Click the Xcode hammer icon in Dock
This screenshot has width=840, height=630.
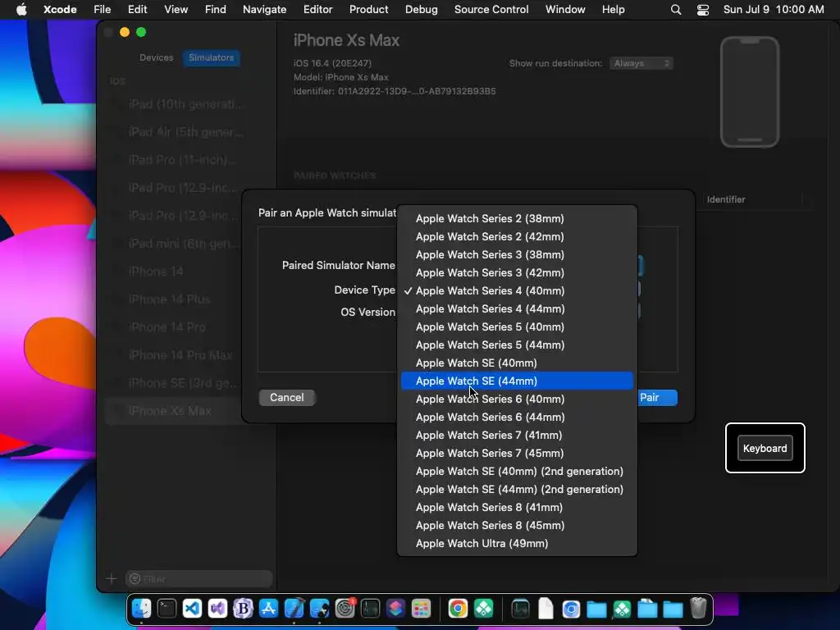click(294, 609)
